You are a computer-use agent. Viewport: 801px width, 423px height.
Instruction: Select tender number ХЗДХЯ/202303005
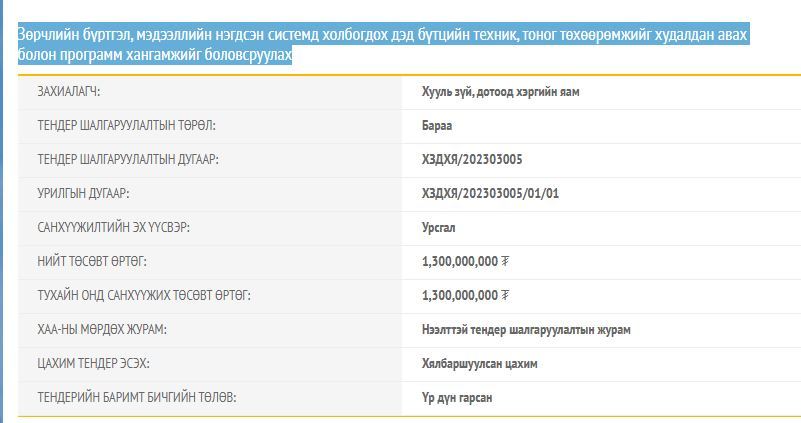472,160
